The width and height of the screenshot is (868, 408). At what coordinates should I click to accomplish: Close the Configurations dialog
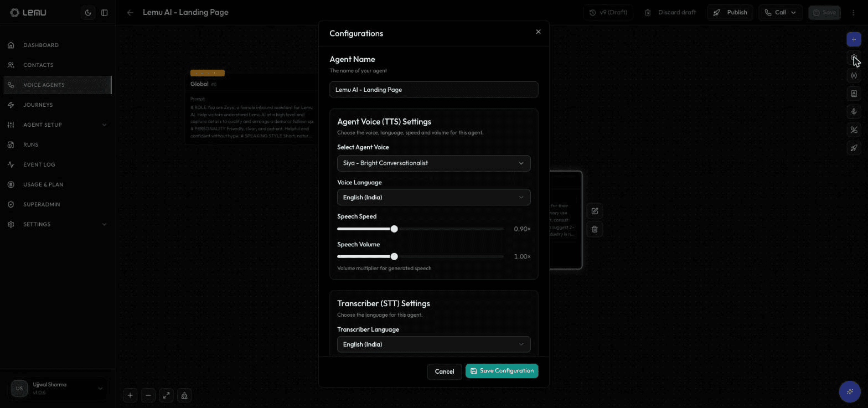pyautogui.click(x=538, y=32)
